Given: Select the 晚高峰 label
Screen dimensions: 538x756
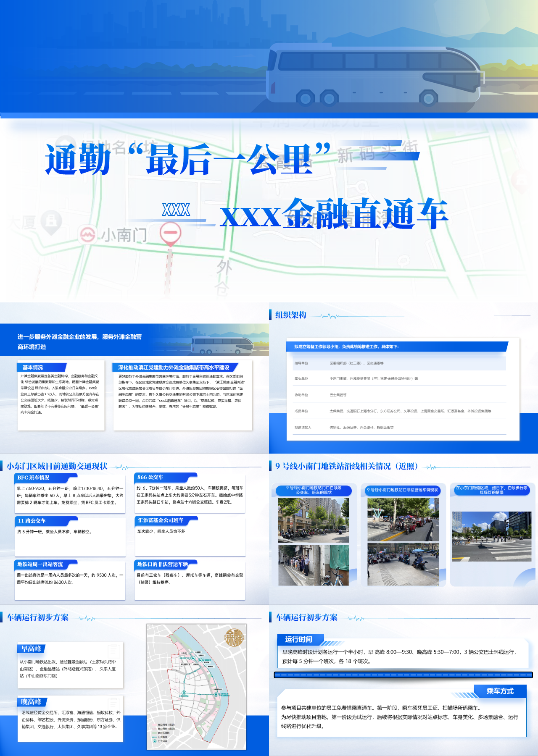Looking at the screenshot, I should 31,702.
